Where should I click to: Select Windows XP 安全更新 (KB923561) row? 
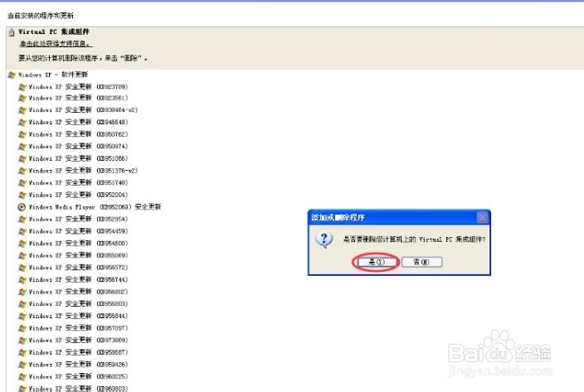coord(73,98)
